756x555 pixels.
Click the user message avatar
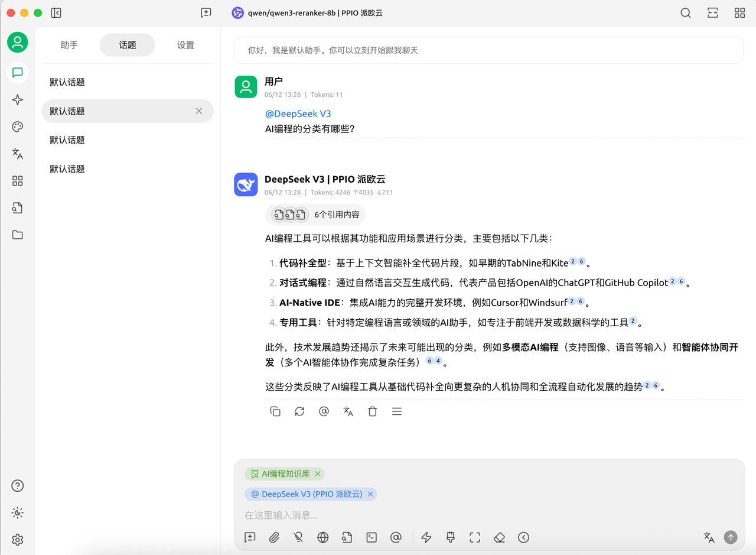246,87
